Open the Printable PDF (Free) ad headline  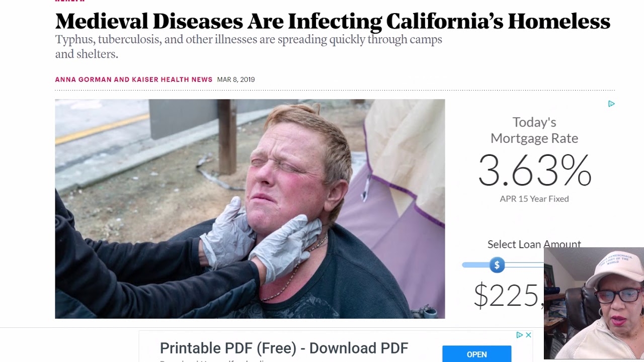(x=284, y=348)
